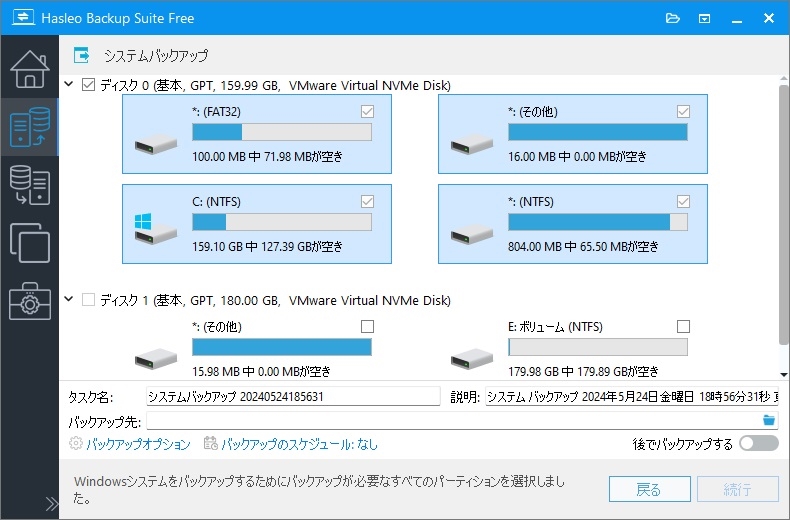The height and width of the screenshot is (520, 790).
Task: Click text 179.98 GB 中 179.89 GBが空き
Action: (x=583, y=371)
